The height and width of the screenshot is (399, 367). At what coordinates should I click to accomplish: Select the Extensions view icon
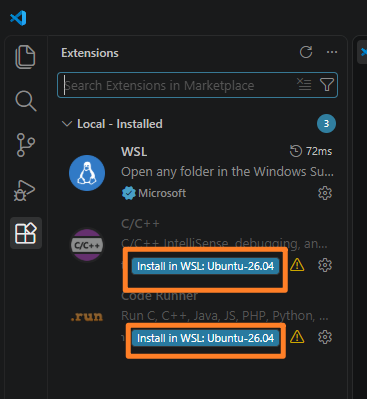click(26, 233)
